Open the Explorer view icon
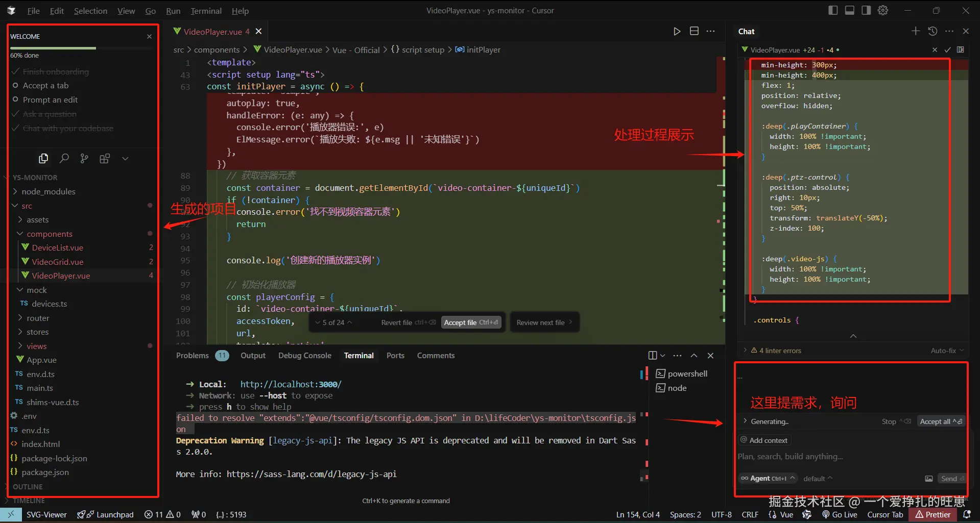The width and height of the screenshot is (980, 523). click(43, 159)
